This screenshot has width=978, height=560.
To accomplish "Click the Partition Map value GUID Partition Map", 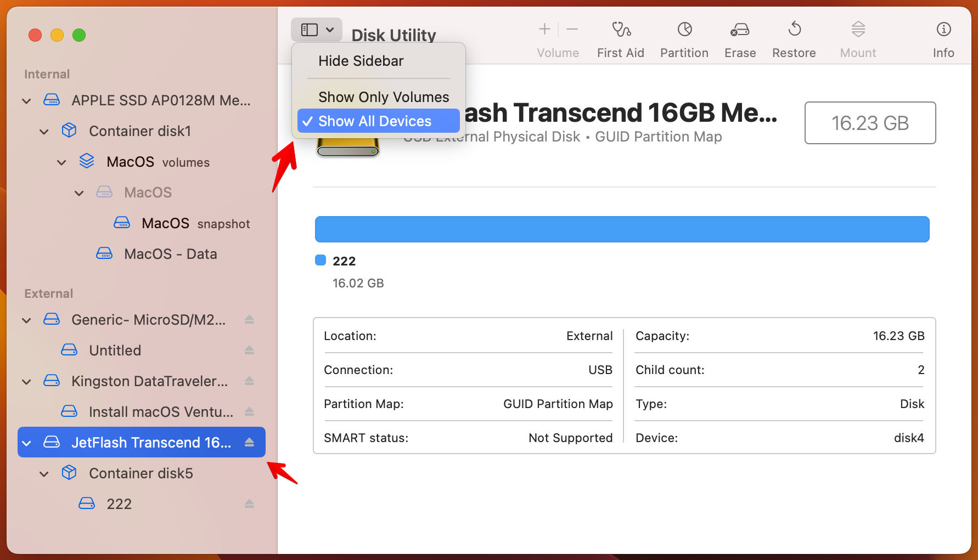I will pos(558,404).
